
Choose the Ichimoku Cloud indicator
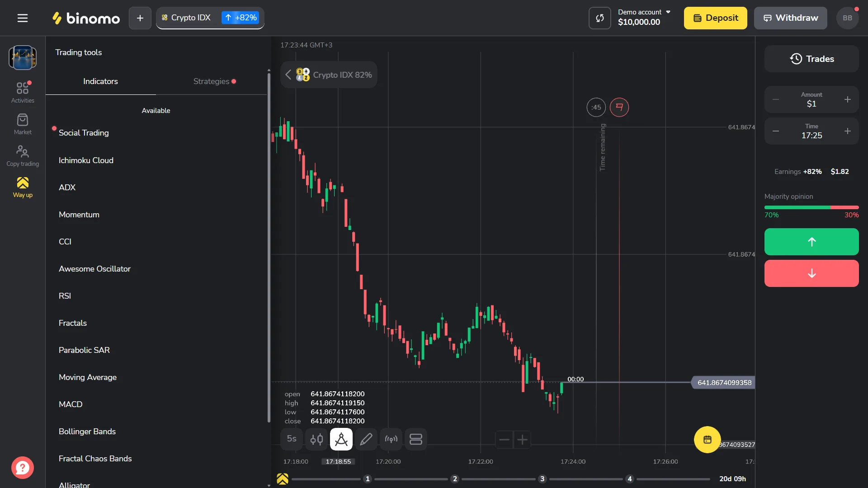(86, 160)
